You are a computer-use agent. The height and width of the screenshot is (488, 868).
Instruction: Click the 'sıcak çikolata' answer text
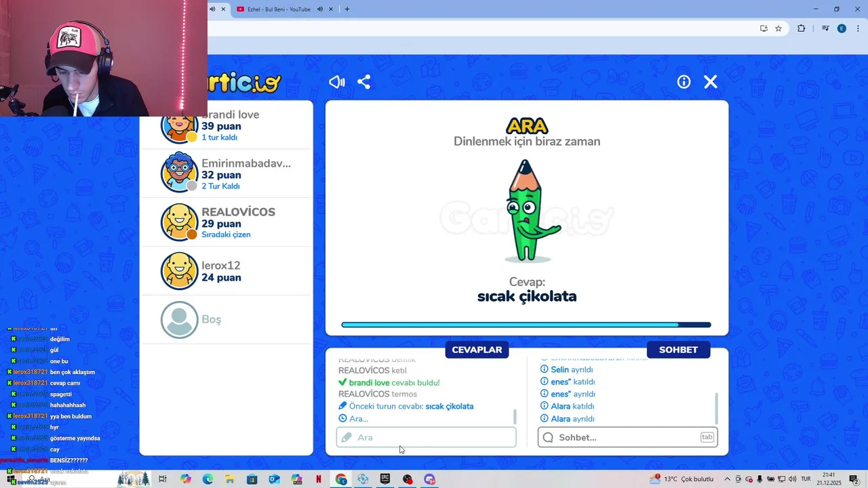[527, 296]
